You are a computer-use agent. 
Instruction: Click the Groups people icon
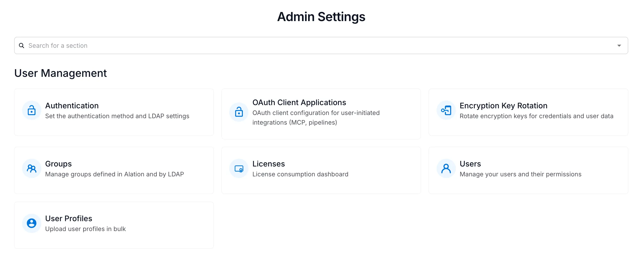(x=31, y=168)
